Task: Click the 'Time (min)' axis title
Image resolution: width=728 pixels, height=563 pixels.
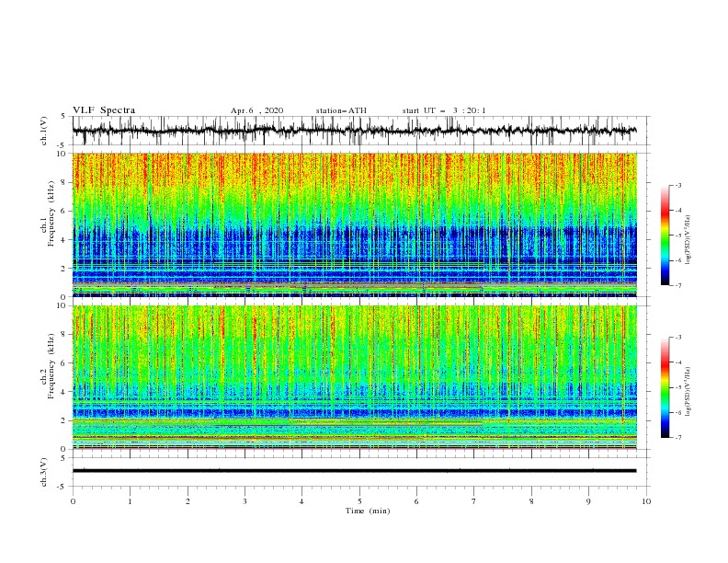Action: [368, 511]
